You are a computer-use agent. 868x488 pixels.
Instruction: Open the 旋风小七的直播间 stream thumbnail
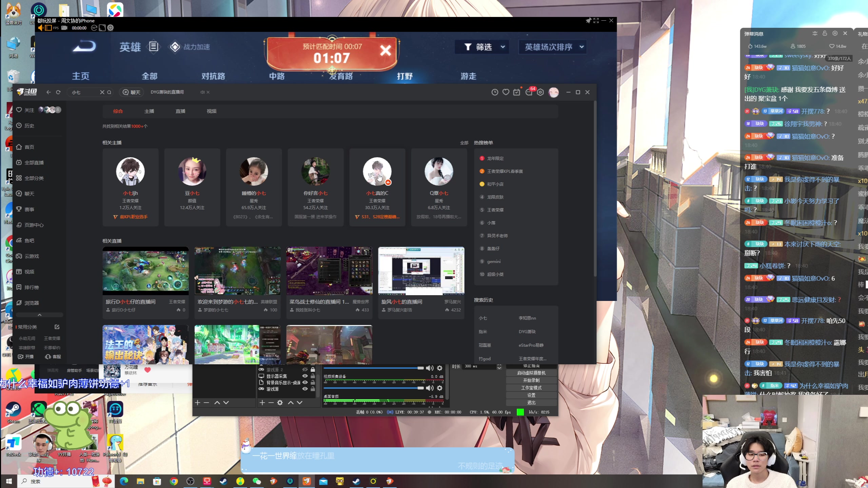tap(421, 271)
